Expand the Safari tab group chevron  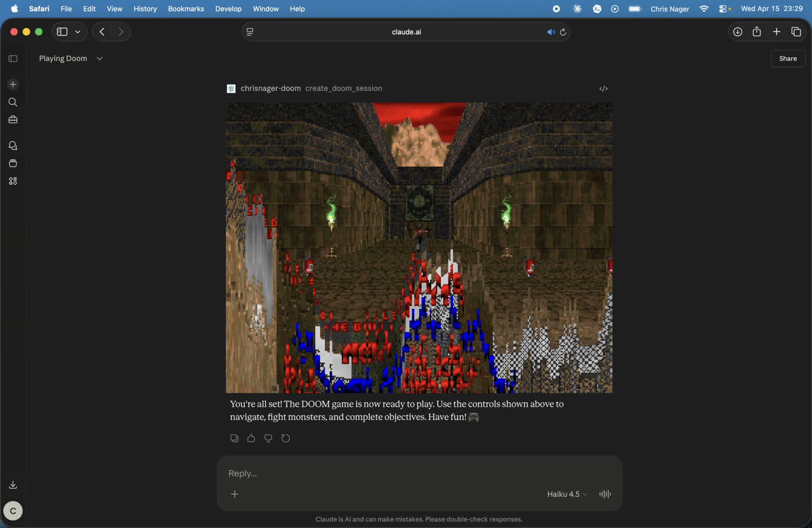tap(78, 31)
